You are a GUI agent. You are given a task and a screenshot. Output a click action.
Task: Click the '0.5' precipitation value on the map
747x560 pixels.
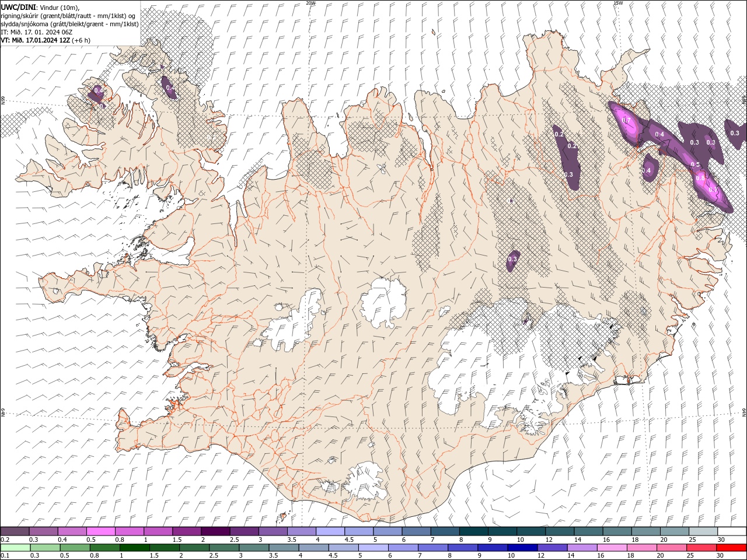[695, 165]
